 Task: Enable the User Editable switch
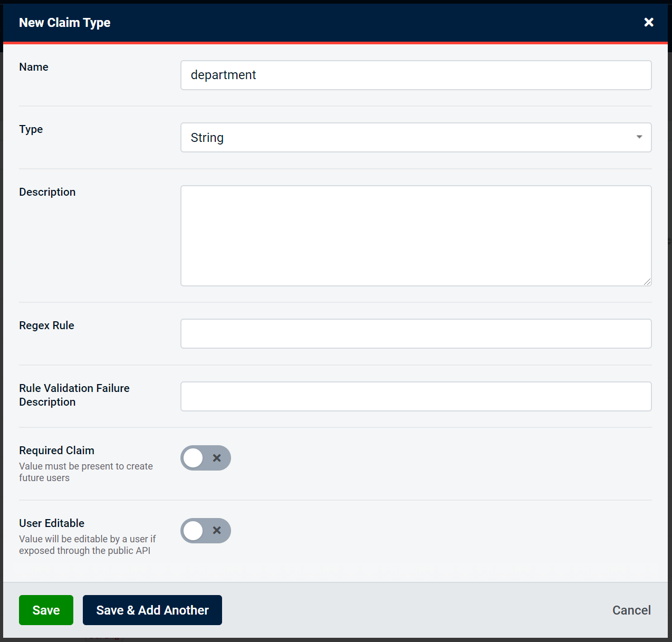pyautogui.click(x=205, y=531)
